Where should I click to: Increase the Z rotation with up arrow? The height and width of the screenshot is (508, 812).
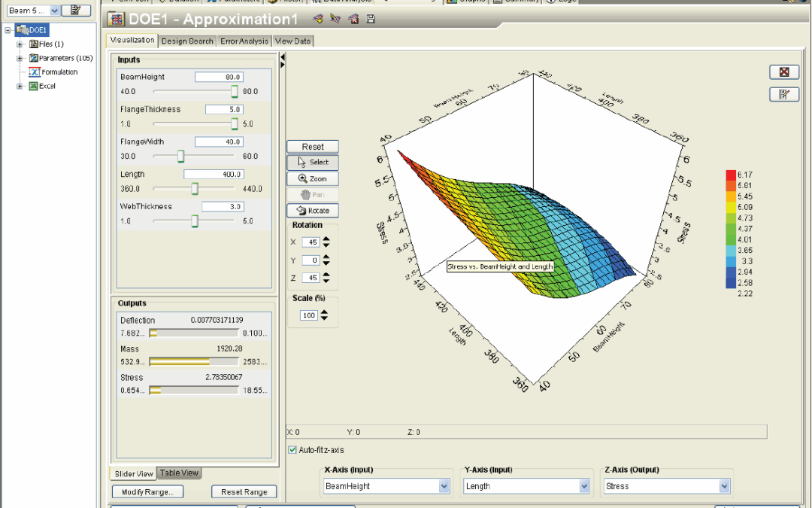[326, 275]
